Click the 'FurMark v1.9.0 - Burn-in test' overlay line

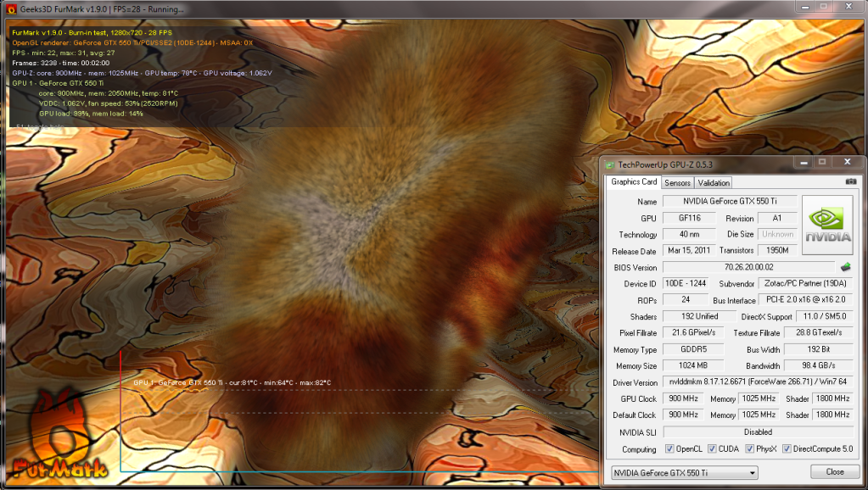92,32
